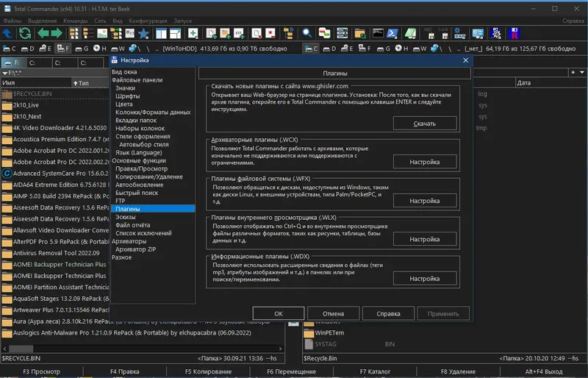Click the green back arrow in toolbar

coord(43,34)
